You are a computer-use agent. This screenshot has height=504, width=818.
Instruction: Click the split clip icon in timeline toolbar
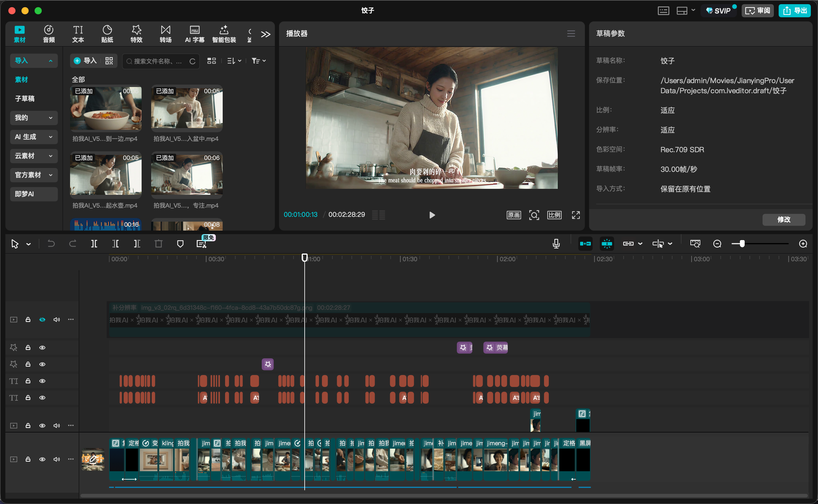[94, 244]
